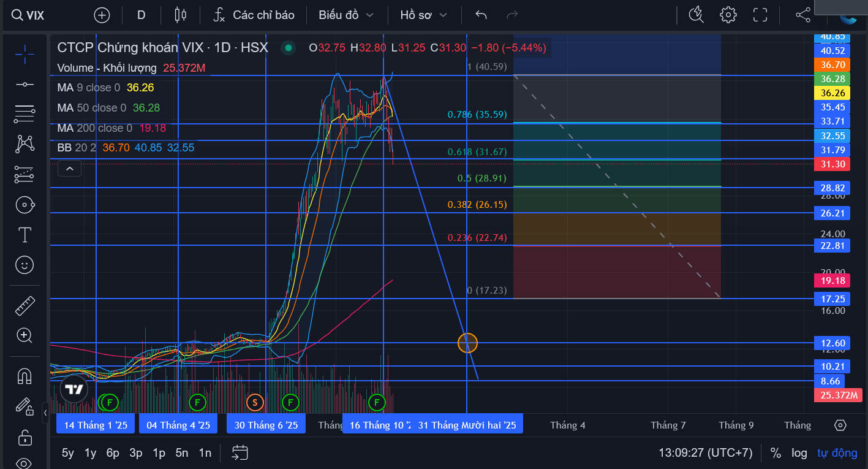868x469 pixels.
Task: Open the quick search lightning icon
Action: coord(696,15)
